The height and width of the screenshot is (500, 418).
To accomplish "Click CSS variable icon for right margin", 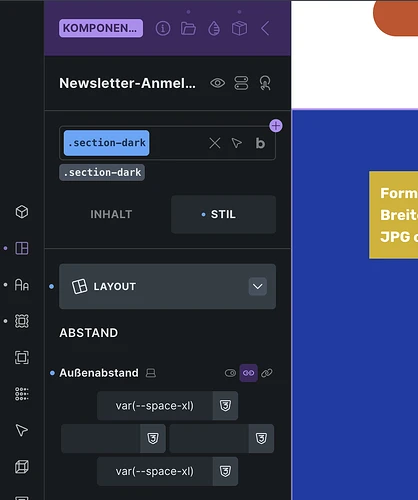I will pyautogui.click(x=261, y=438).
